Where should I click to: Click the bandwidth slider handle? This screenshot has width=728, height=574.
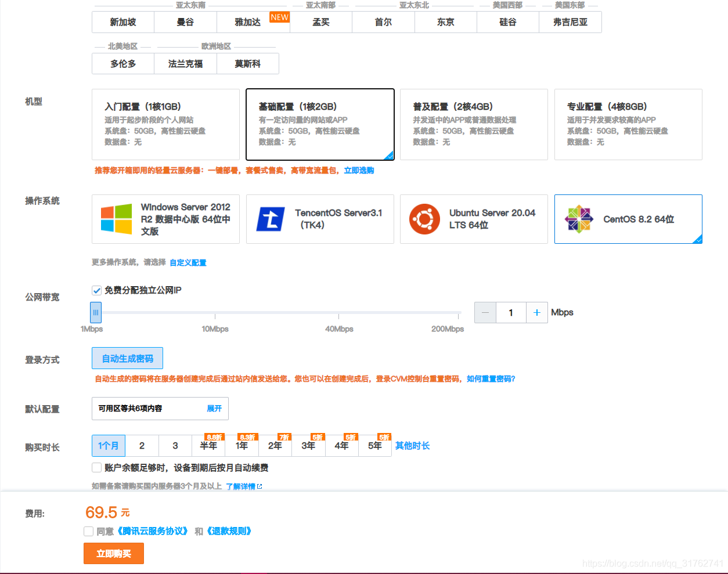[x=96, y=312]
